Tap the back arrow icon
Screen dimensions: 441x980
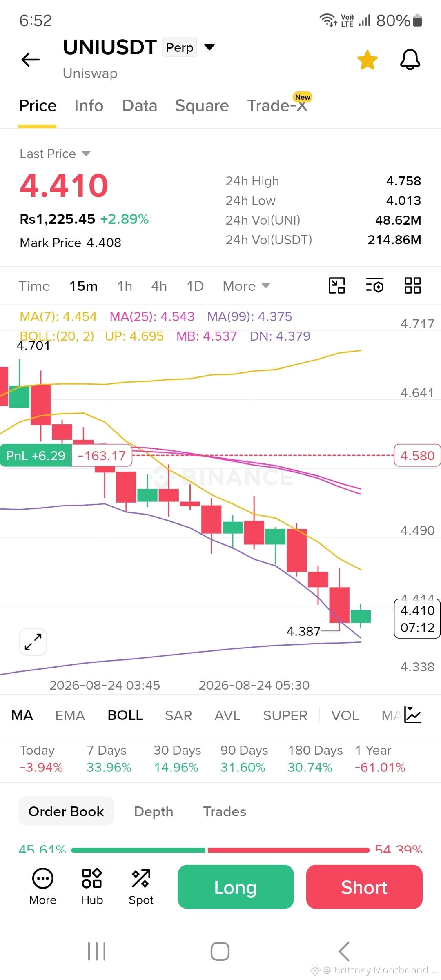pyautogui.click(x=31, y=60)
